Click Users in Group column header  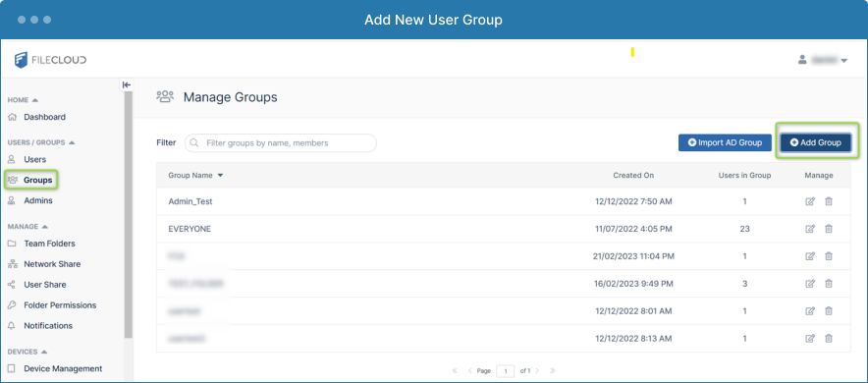(x=744, y=175)
